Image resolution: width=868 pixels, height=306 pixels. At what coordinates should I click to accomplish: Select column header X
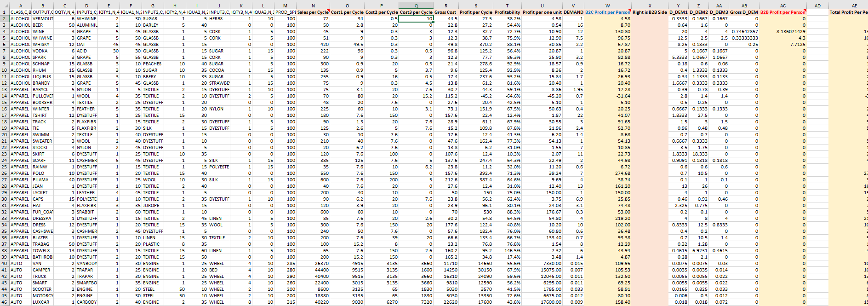(650, 6)
